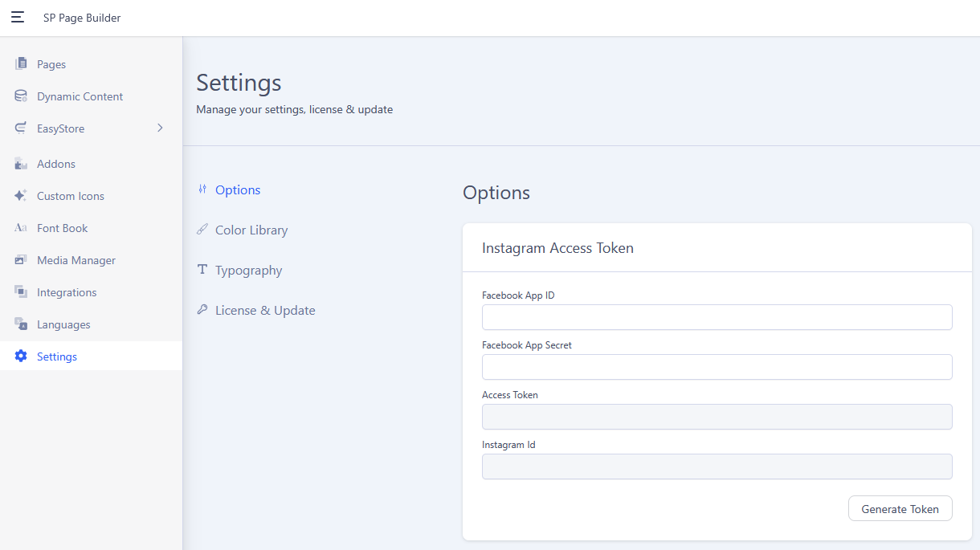980x550 pixels.
Task: Select the Options settings tab
Action: [x=237, y=190]
